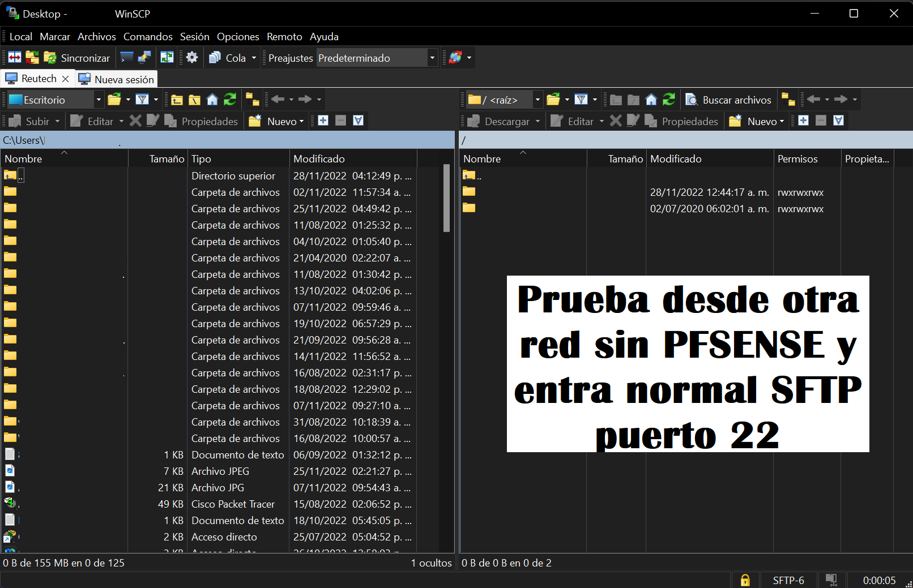Click local invert selection icon
The height and width of the screenshot is (588, 913).
point(358,121)
